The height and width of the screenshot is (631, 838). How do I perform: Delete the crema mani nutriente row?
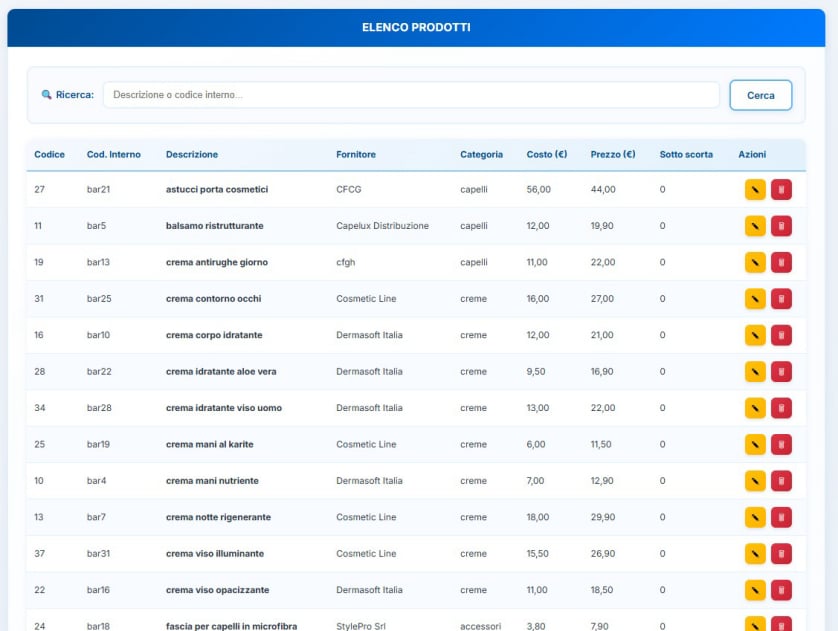tap(781, 481)
